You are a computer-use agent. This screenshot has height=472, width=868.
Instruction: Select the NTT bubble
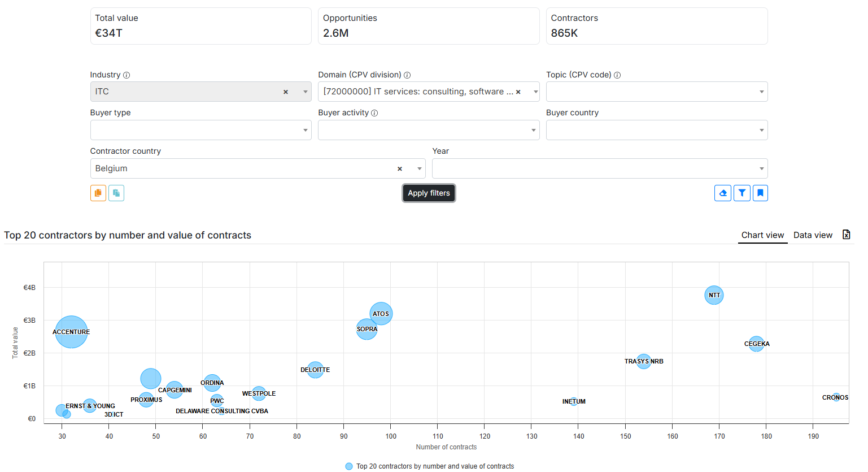pyautogui.click(x=714, y=295)
